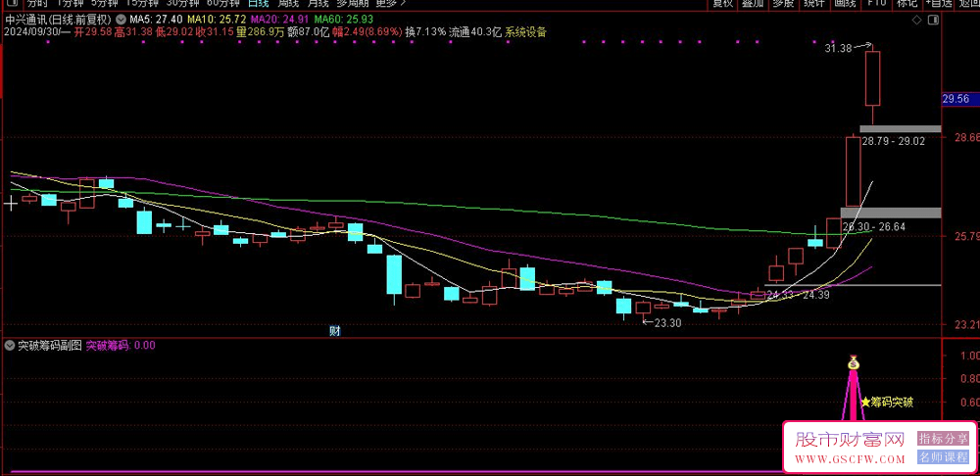Click the 股市财富网 banner title
The height and width of the screenshot is (476, 980).
click(x=850, y=440)
